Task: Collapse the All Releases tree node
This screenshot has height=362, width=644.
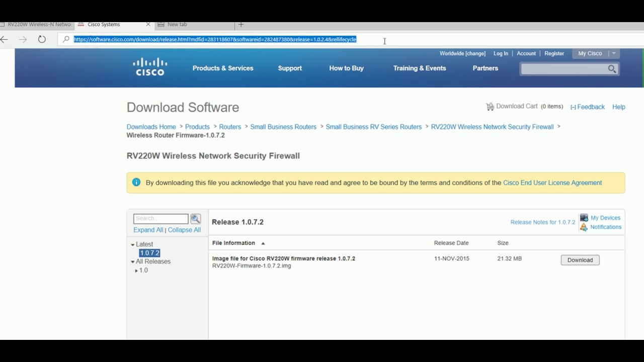Action: pyautogui.click(x=133, y=262)
